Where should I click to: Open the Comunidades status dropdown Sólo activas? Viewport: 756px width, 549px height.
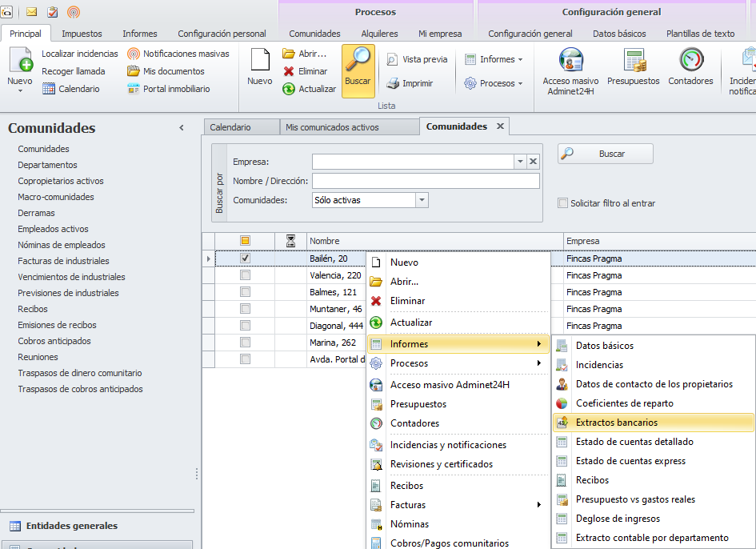pyautogui.click(x=422, y=200)
